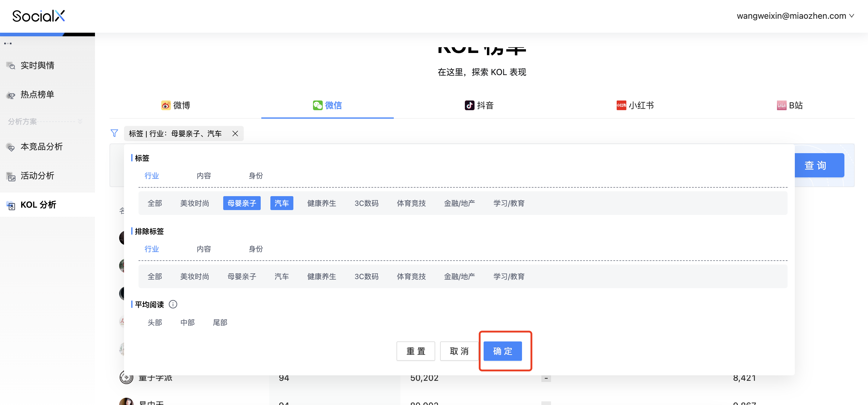This screenshot has height=405, width=868.
Task: Exclude 3C数码 in 排除标签 list
Action: 367,277
